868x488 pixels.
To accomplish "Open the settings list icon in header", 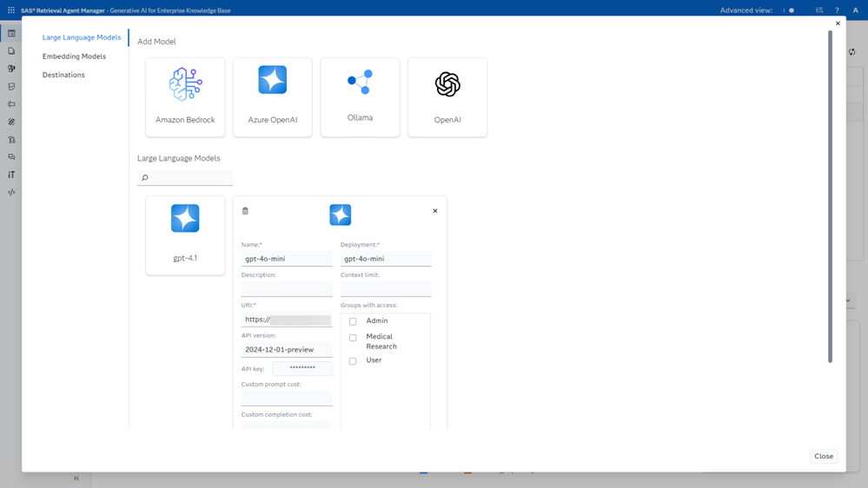I will coord(819,10).
